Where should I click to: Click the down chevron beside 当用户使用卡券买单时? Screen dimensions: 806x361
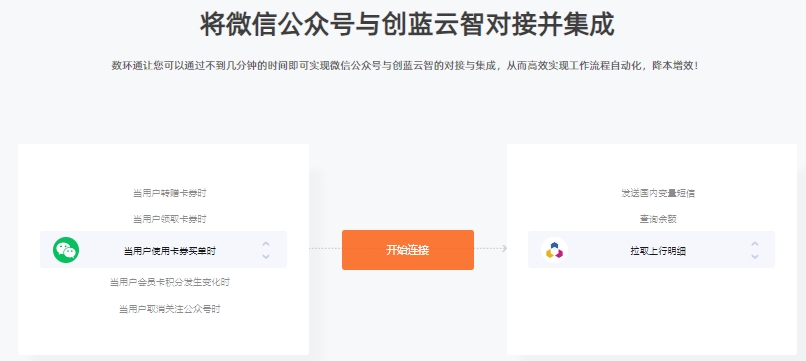266,256
